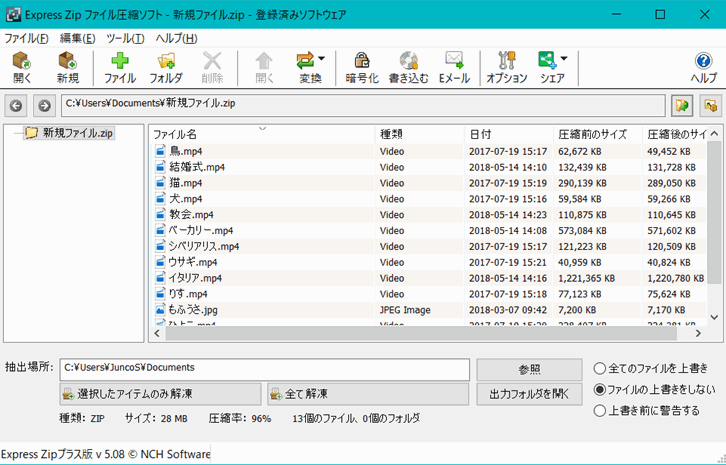Select the シベリアリス.mp4 file name
The width and height of the screenshot is (726, 465).
pyautogui.click(x=204, y=246)
